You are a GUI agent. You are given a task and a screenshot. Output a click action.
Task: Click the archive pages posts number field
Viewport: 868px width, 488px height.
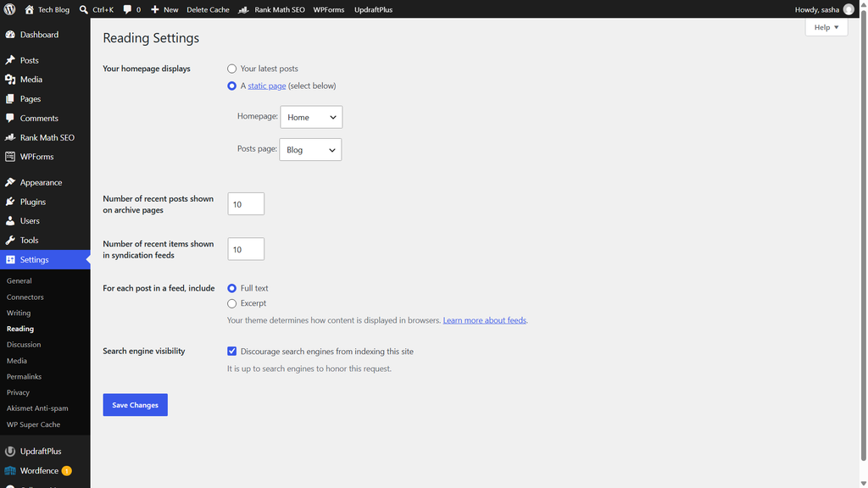coord(246,203)
